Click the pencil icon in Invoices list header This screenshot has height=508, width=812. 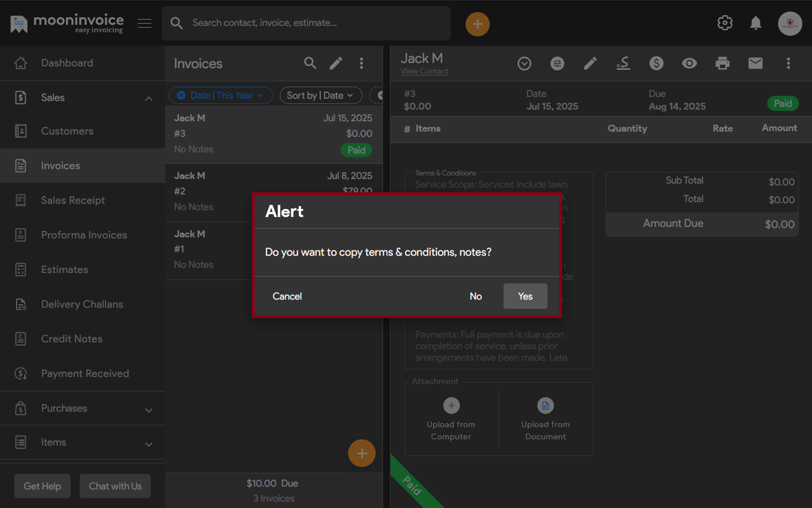point(336,63)
